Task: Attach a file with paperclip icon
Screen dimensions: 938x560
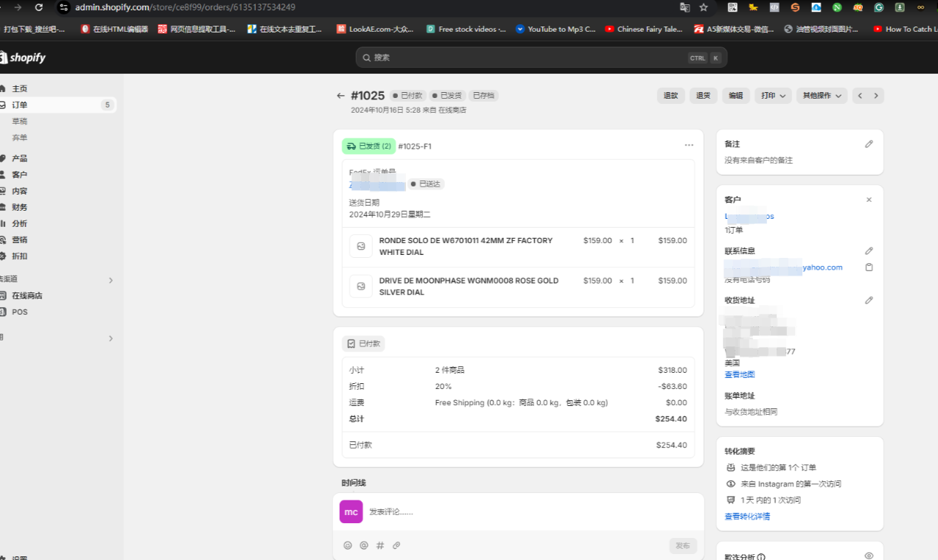Action: point(396,545)
